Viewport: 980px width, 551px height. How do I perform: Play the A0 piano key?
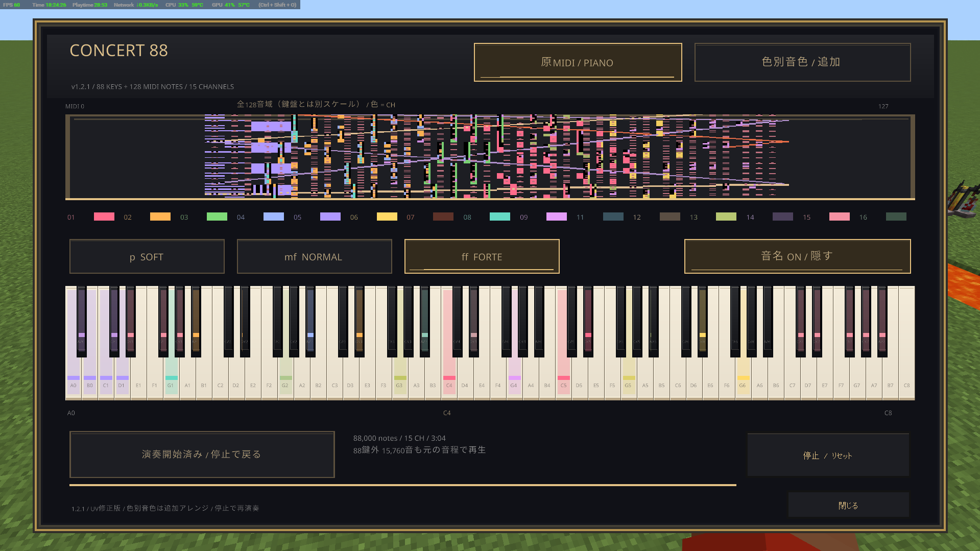[x=73, y=378]
